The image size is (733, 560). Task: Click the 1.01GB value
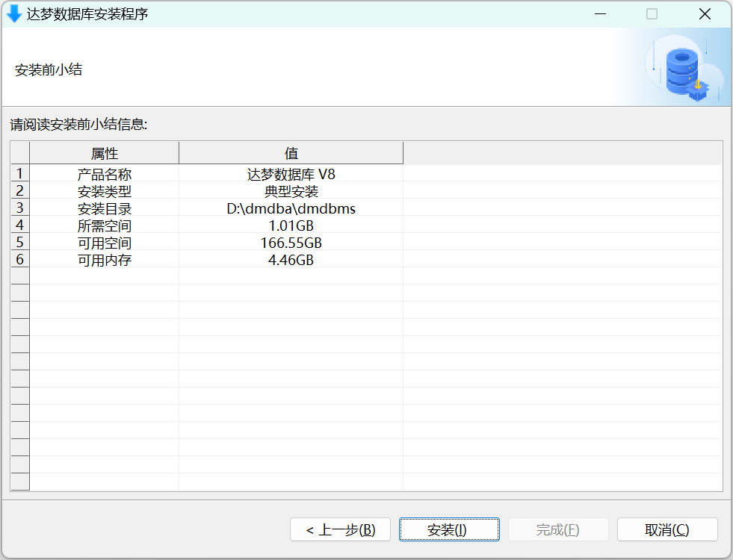291,225
